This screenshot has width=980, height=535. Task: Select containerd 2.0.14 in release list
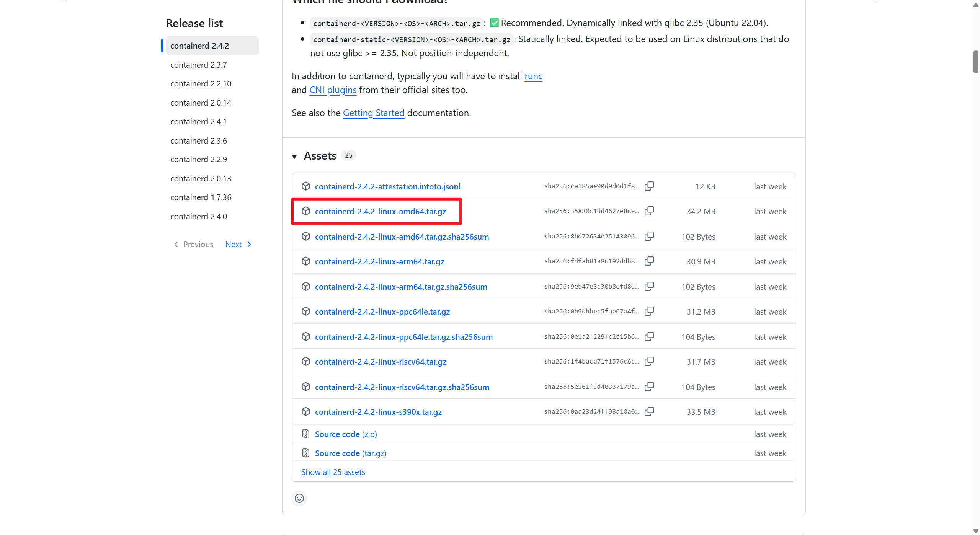coord(201,103)
